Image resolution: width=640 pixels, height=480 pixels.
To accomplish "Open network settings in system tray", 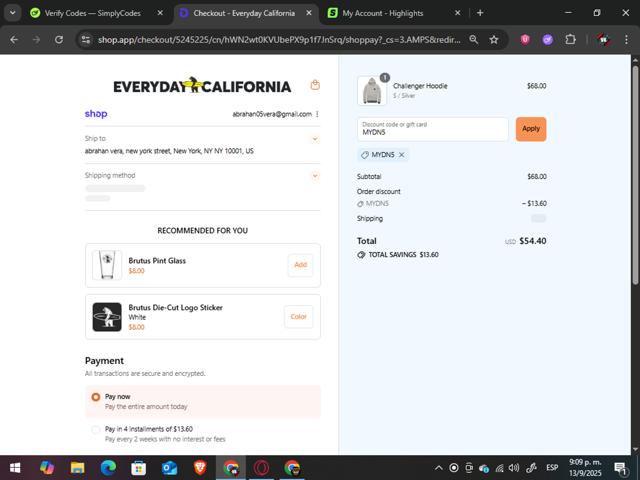I will click(499, 468).
